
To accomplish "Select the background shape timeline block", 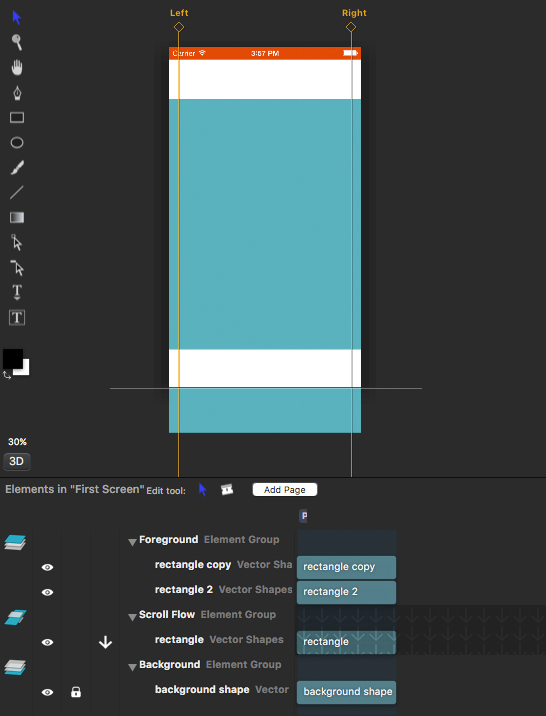I will click(346, 692).
